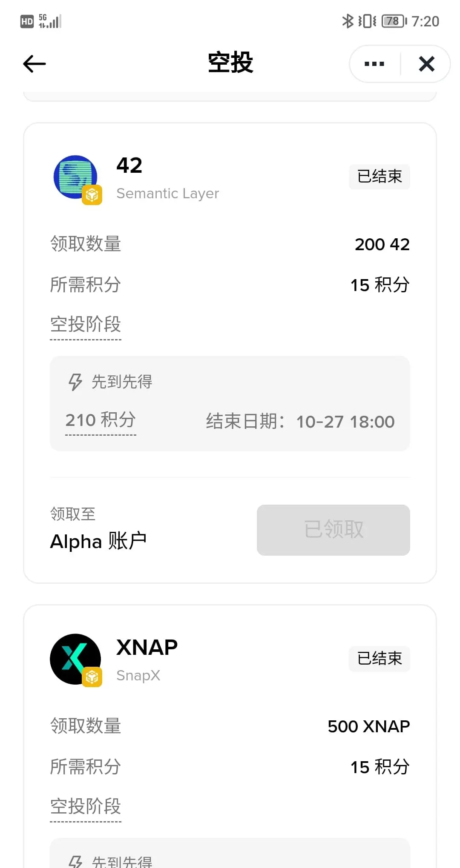This screenshot has width=460, height=868.
Task: Show 空投阶段 tooltip in XNAP card
Action: [86, 807]
